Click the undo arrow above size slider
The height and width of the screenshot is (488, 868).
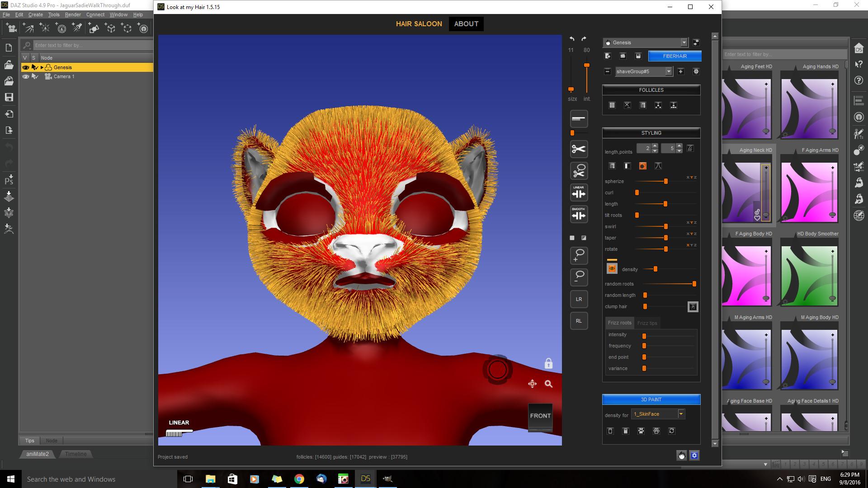click(572, 39)
